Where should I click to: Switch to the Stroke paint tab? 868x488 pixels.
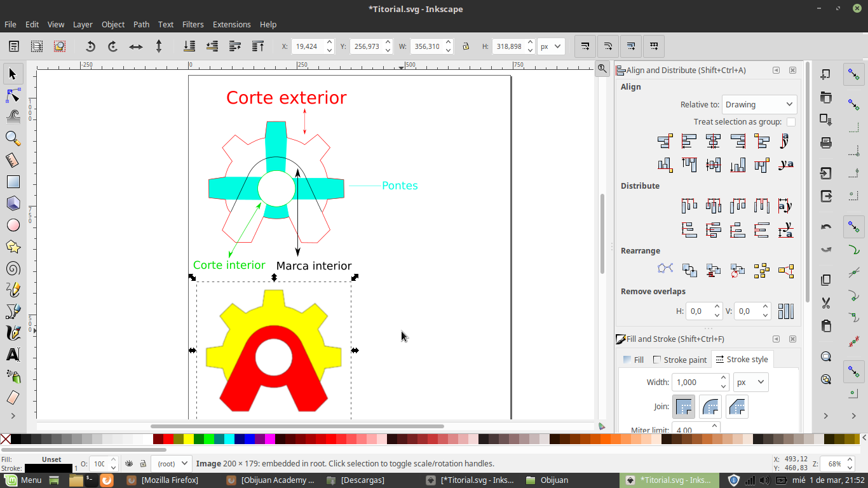point(679,360)
